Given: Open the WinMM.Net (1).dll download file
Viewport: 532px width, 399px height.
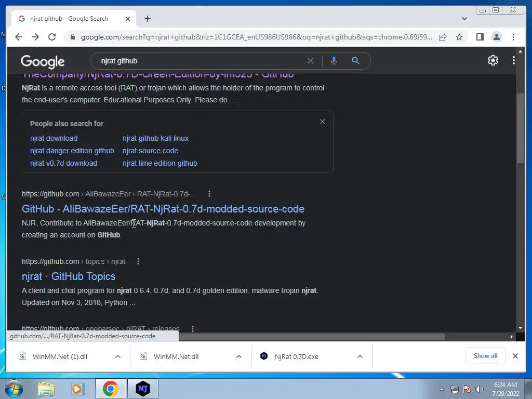Looking at the screenshot, I should [60, 356].
